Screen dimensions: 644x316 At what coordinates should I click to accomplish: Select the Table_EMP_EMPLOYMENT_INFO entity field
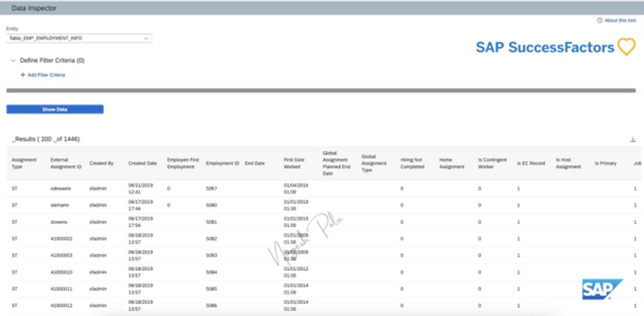coord(79,38)
